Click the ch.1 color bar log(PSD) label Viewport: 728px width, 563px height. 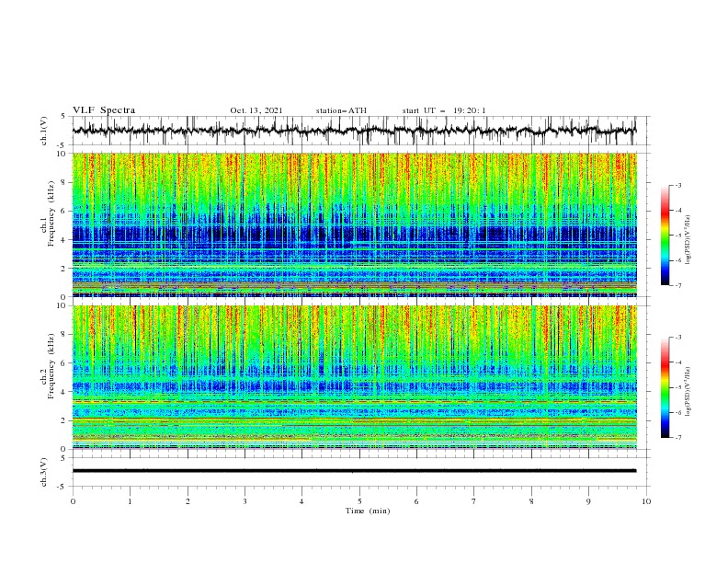pyautogui.click(x=689, y=240)
